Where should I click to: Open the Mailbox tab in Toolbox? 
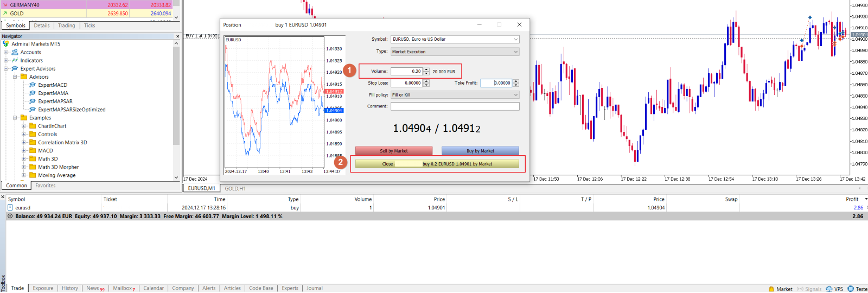124,288
